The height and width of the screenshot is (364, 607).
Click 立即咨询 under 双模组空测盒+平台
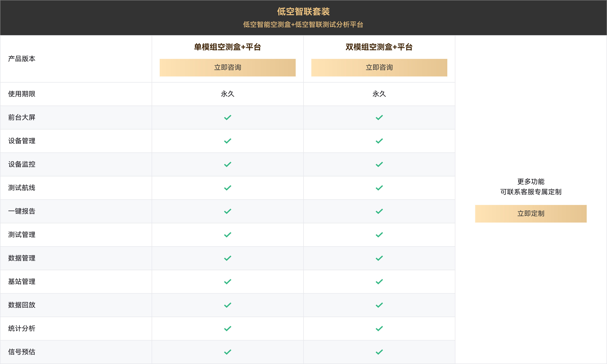[379, 67]
